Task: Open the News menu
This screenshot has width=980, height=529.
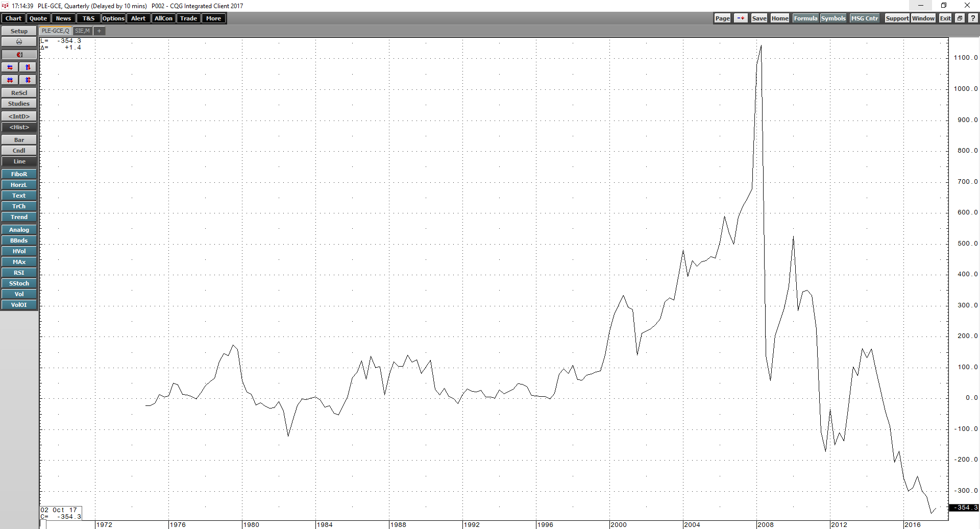Action: (x=63, y=18)
